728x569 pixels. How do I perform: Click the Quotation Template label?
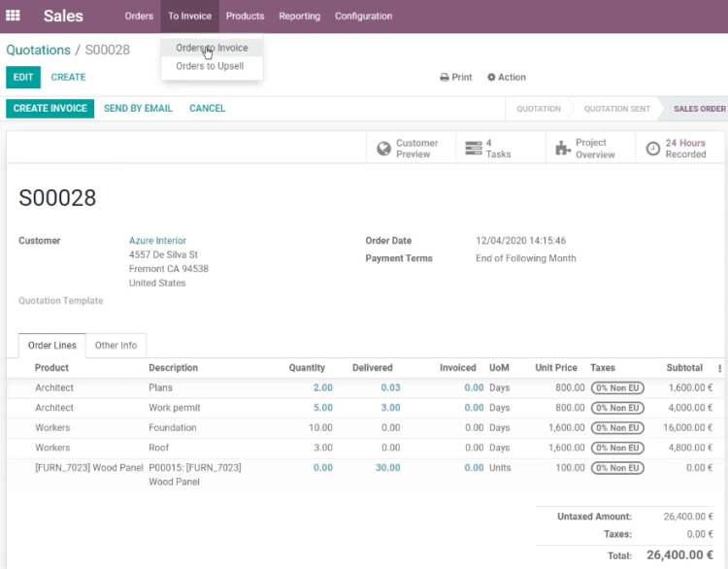61,301
